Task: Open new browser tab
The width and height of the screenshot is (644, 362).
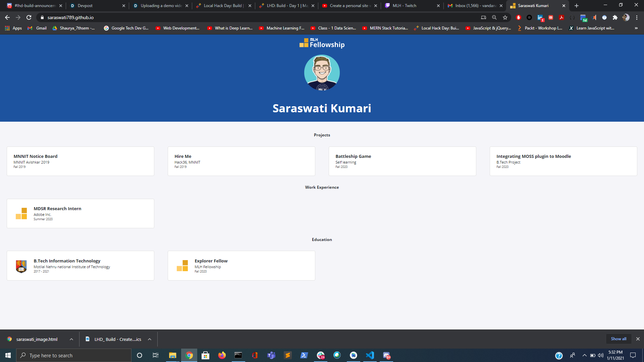Action: [x=577, y=6]
